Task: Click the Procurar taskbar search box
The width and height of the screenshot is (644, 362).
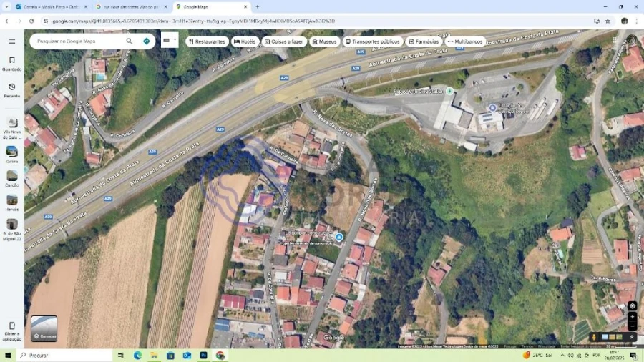Action: tap(66, 356)
